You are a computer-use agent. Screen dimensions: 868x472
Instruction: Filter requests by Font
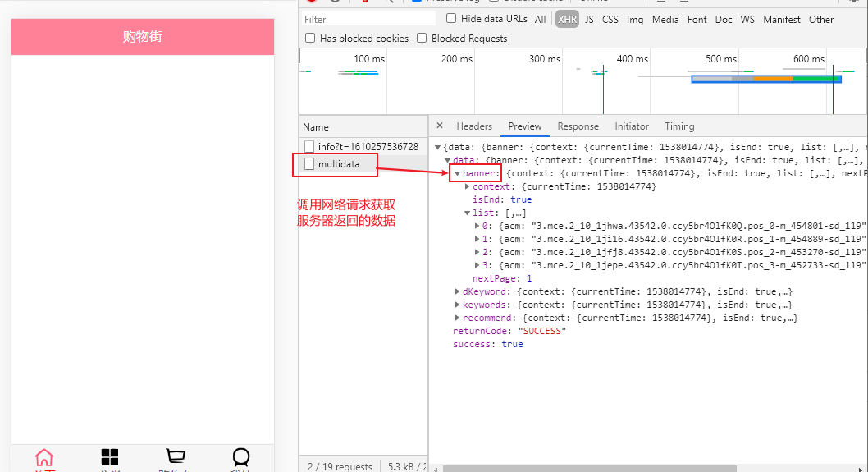point(697,20)
